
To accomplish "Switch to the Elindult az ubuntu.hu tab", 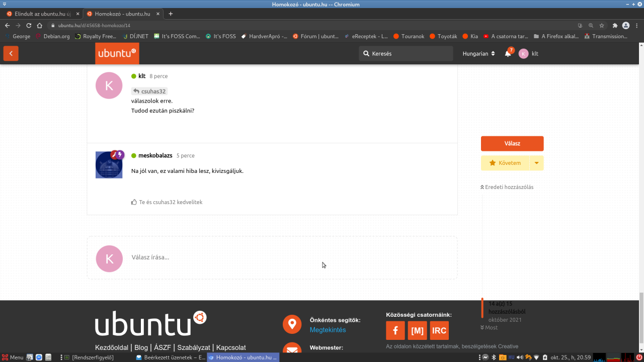I will [x=39, y=14].
